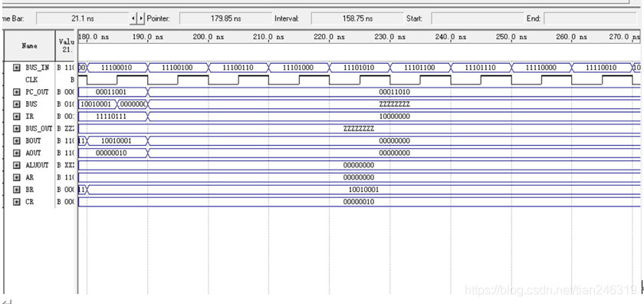
Task: Click BUS_IN value 11100100 segment
Action: (x=177, y=68)
